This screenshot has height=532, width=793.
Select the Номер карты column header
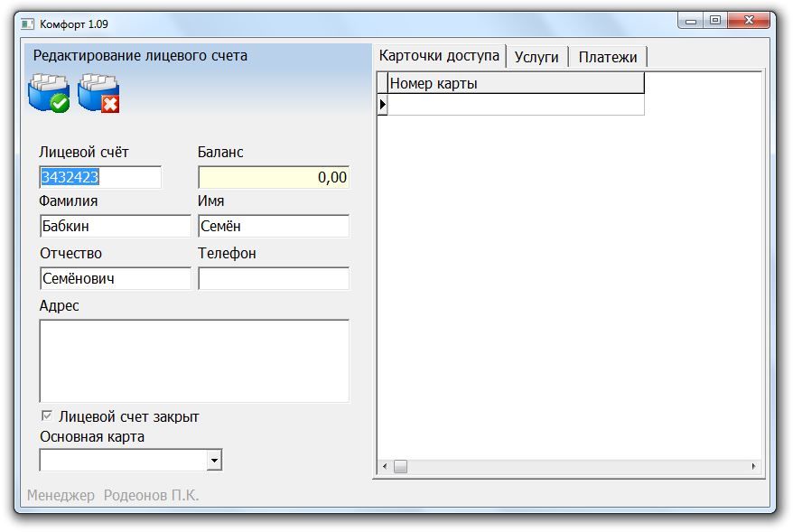pos(516,83)
